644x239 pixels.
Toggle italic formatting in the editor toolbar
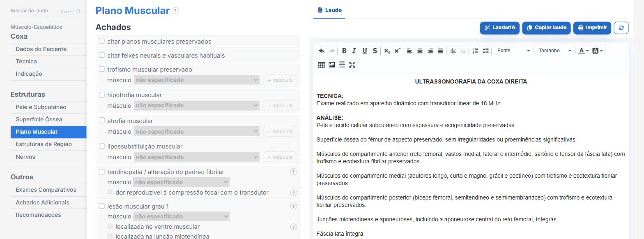point(354,51)
